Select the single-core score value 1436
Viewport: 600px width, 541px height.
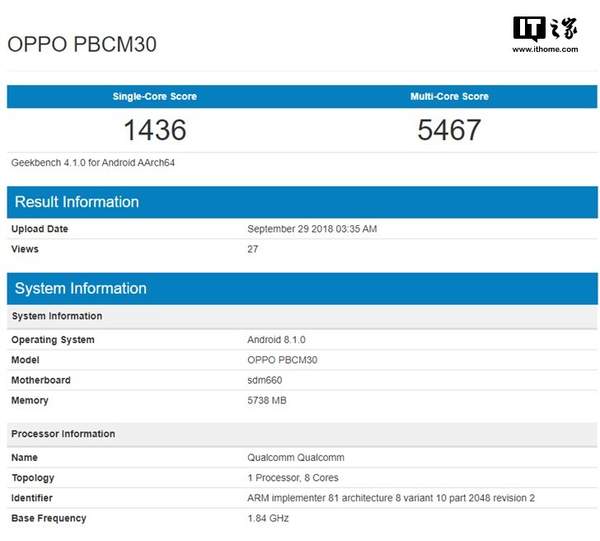pos(155,130)
